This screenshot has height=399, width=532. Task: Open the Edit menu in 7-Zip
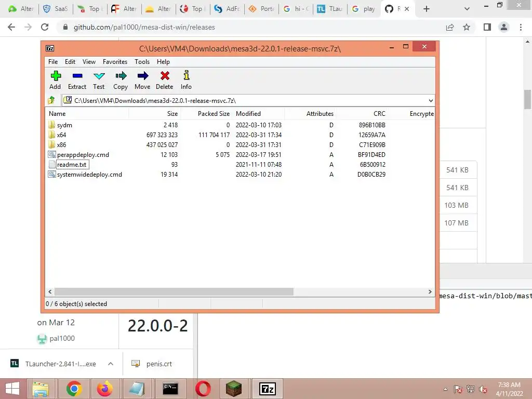pos(70,62)
